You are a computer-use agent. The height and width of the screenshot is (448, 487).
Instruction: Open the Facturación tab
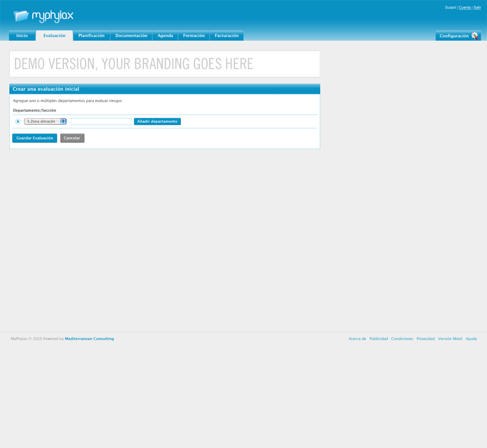click(x=226, y=36)
